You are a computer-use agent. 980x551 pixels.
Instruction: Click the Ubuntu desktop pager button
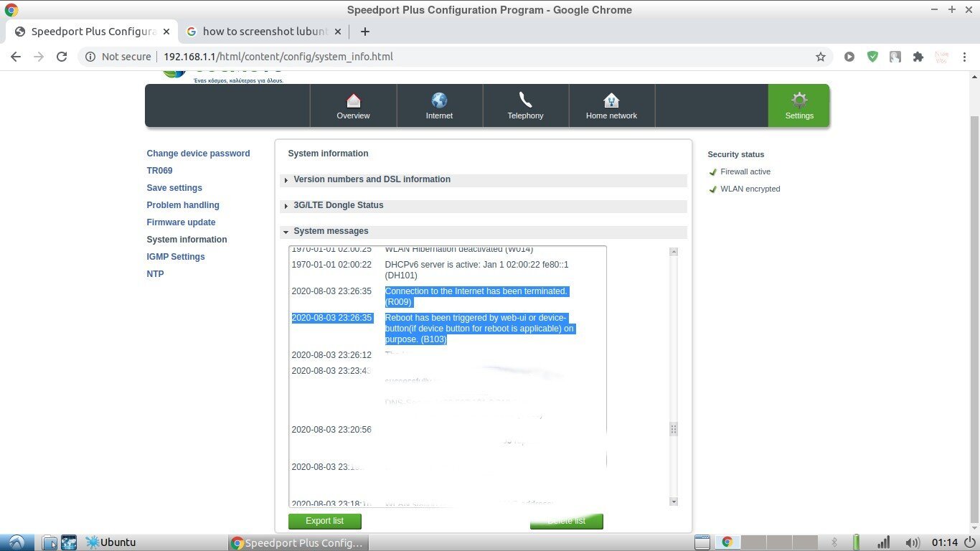(x=111, y=542)
